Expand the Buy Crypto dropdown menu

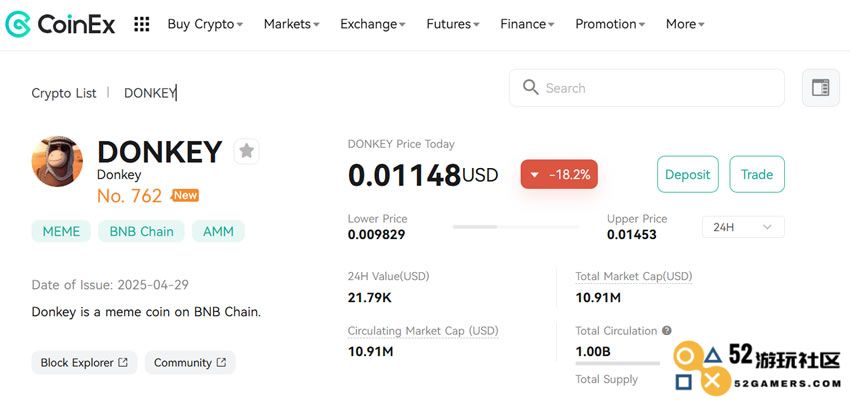(205, 24)
